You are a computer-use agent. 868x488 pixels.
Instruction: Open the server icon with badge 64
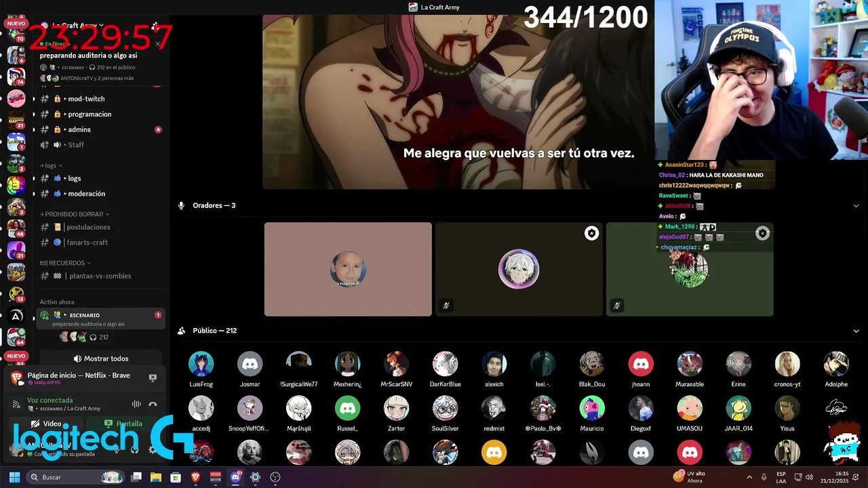(x=16, y=335)
